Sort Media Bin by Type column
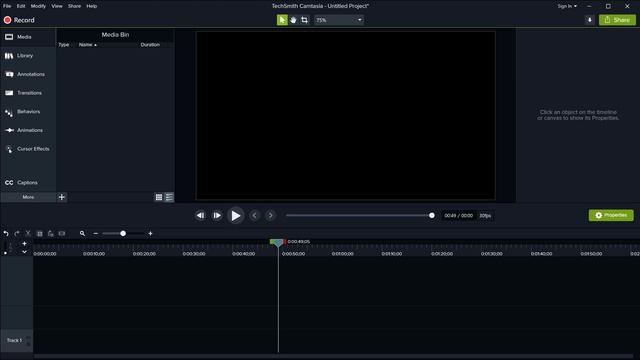The height and width of the screenshot is (360, 640). [x=64, y=45]
